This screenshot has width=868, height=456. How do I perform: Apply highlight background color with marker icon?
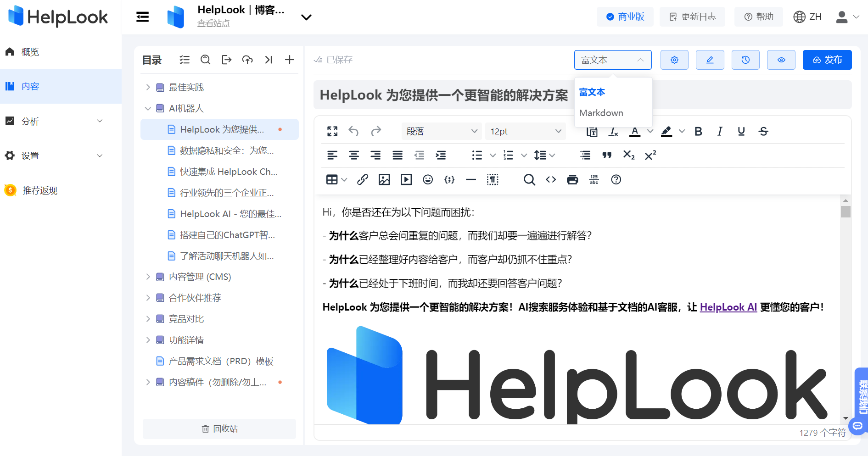point(666,132)
